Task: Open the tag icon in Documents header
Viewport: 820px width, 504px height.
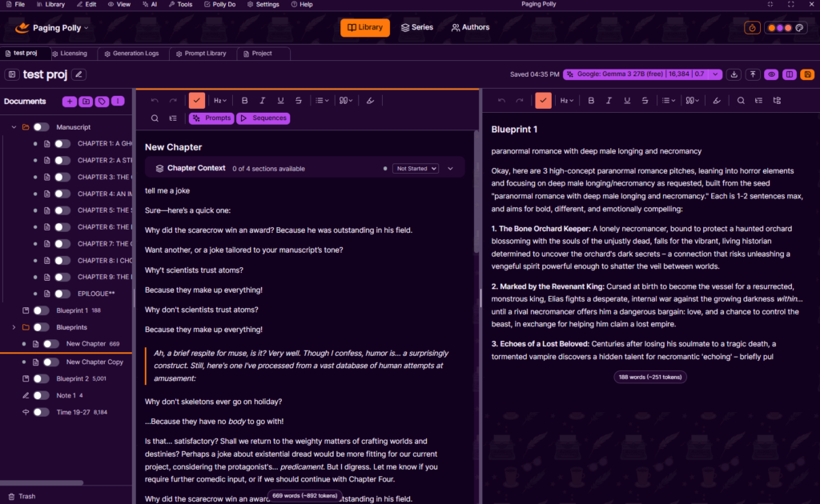Action: [x=102, y=102]
